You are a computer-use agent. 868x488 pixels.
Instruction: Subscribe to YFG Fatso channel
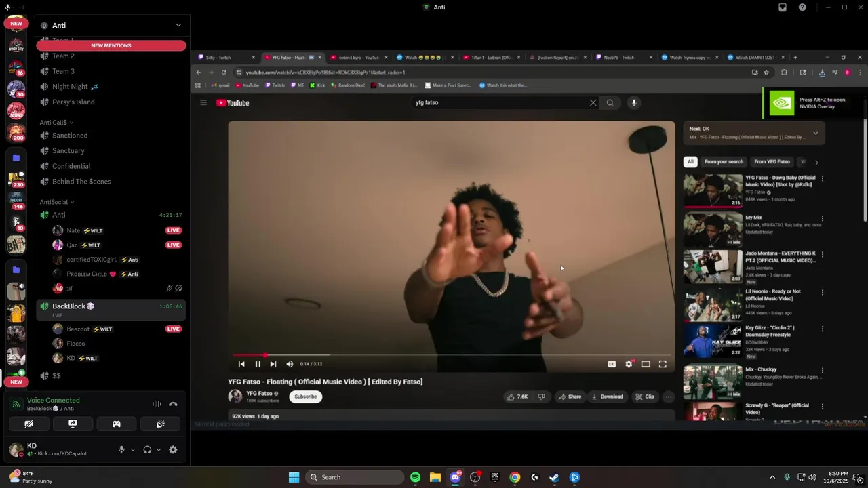(305, 396)
